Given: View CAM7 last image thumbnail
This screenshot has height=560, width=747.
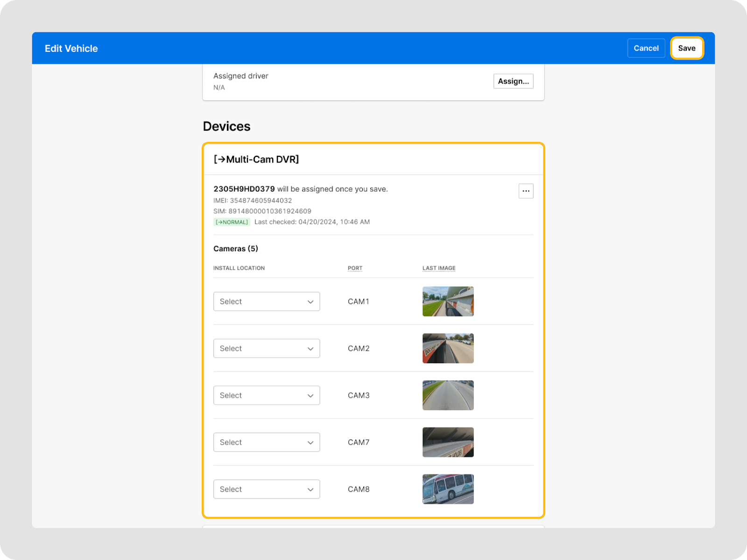Looking at the screenshot, I should pos(448,442).
